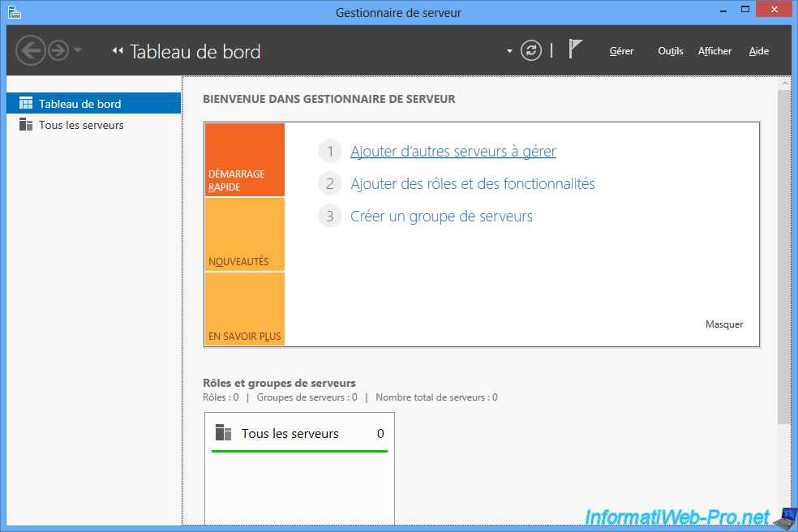Click Masquer to hide the welcome panel

point(724,324)
